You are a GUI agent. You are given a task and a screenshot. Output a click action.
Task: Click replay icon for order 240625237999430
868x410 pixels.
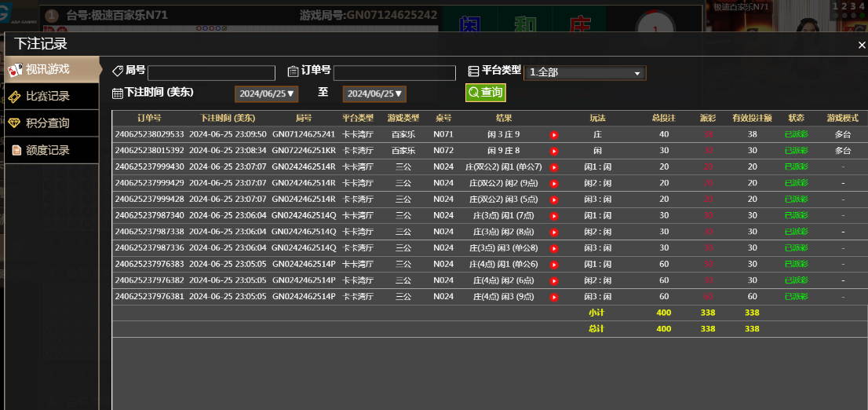pyautogui.click(x=554, y=167)
